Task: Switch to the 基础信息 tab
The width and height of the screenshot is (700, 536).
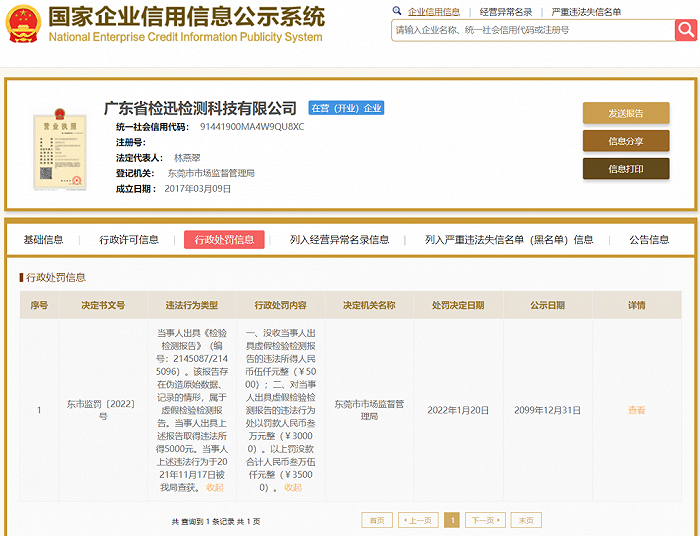Action: (x=44, y=240)
